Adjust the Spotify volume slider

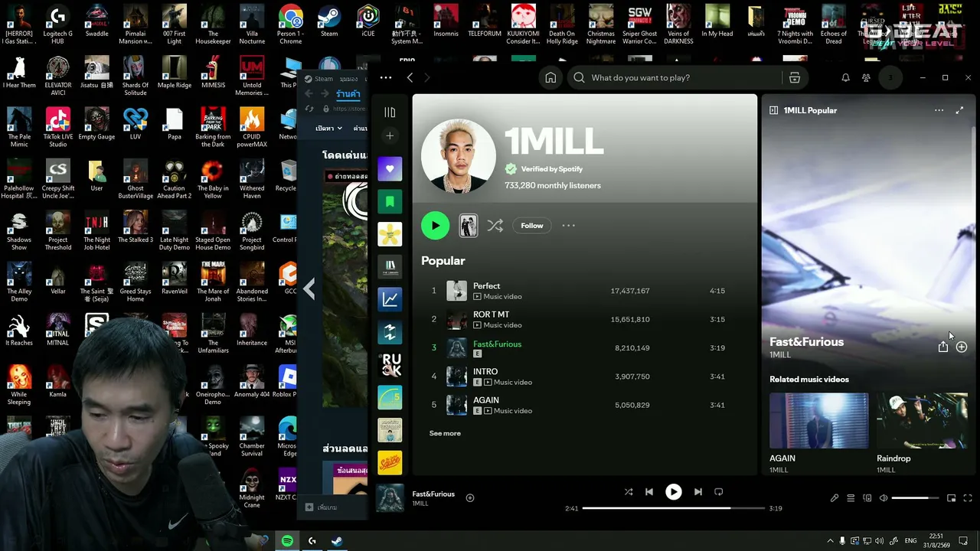(916, 498)
